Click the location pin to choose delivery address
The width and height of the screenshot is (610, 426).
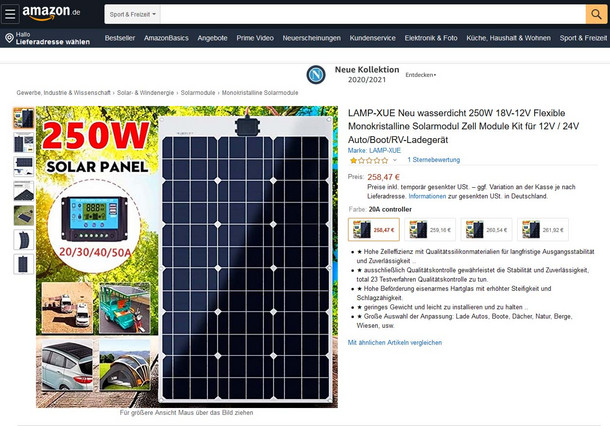(8, 39)
